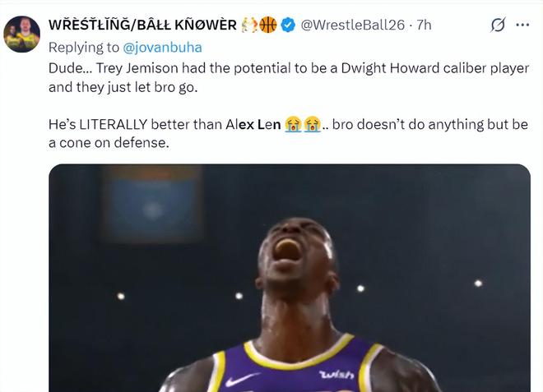543x392 pixels.
Task: Click the wish sponsor patch on jersey
Action: click(336, 375)
